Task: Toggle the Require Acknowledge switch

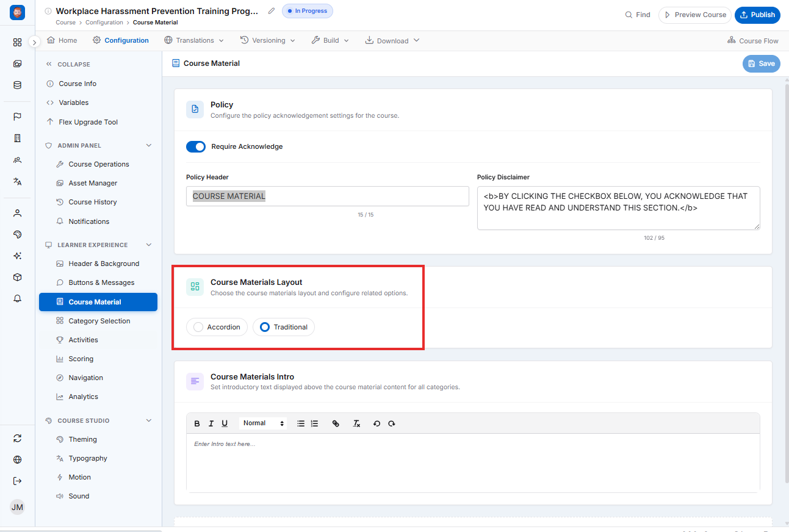Action: point(196,146)
